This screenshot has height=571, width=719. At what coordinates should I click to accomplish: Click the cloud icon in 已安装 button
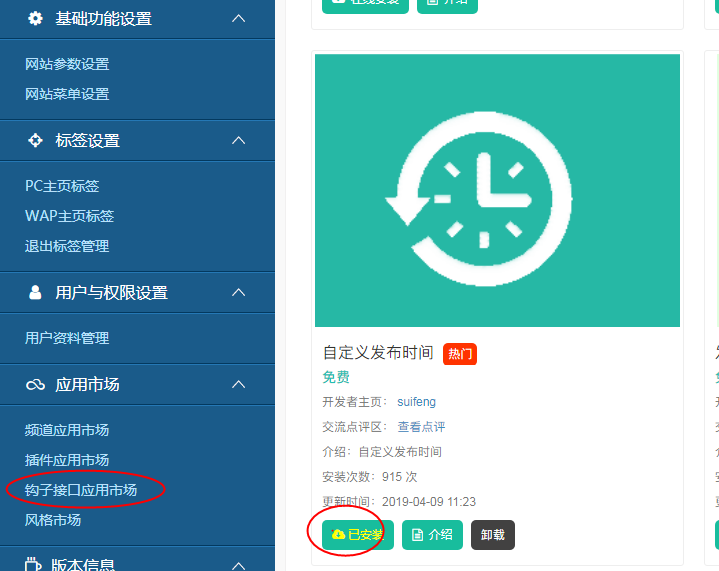pos(338,535)
